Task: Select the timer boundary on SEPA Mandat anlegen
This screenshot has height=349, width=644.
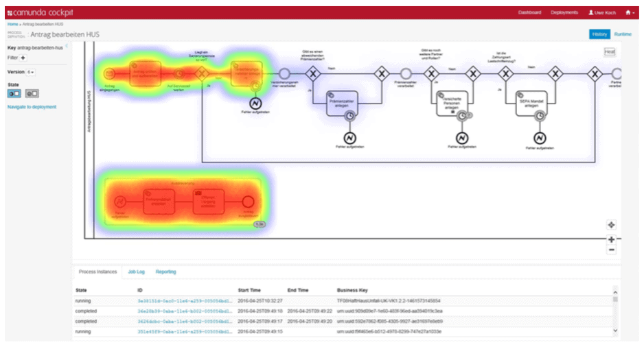Action: click(540, 116)
